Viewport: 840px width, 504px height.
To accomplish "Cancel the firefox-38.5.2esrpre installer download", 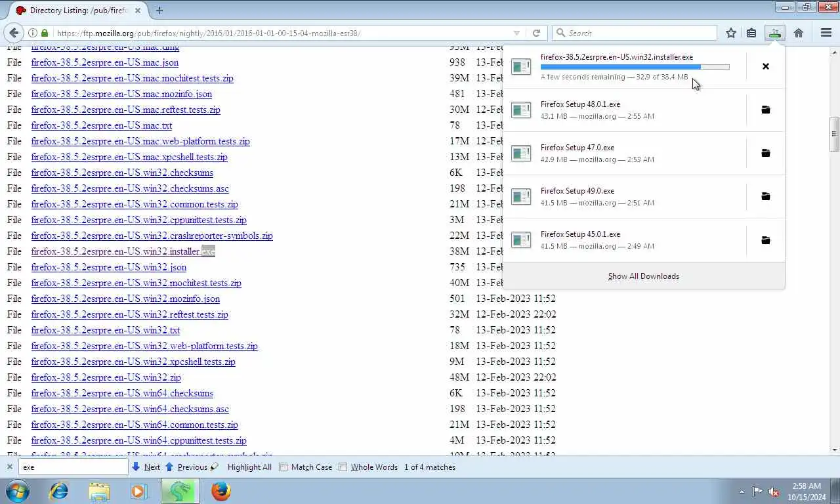I will point(766,66).
